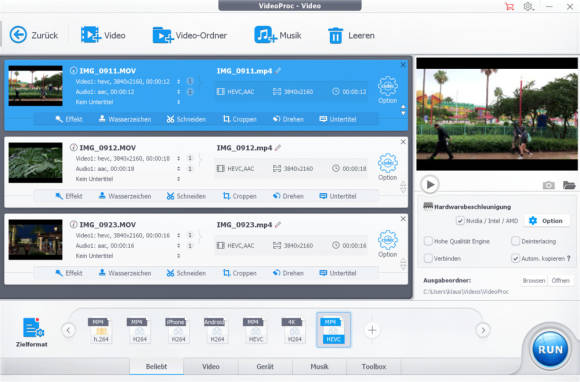This screenshot has width=580, height=382.
Task: Switch to the Gerät tab
Action: [265, 366]
